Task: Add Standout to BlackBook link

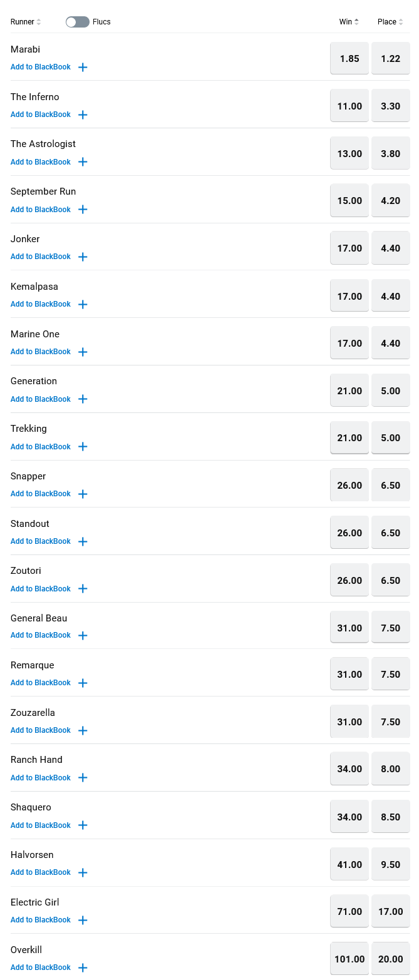Action: click(41, 541)
